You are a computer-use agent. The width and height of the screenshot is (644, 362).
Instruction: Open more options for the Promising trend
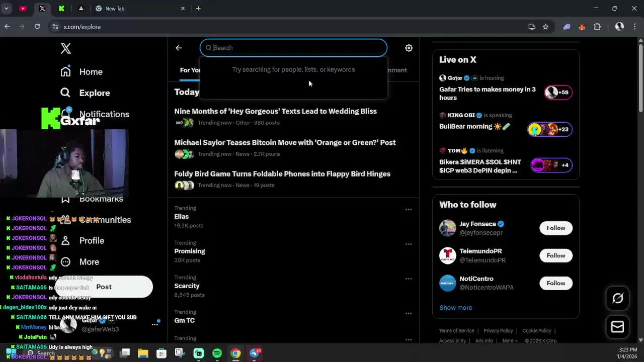(409, 244)
